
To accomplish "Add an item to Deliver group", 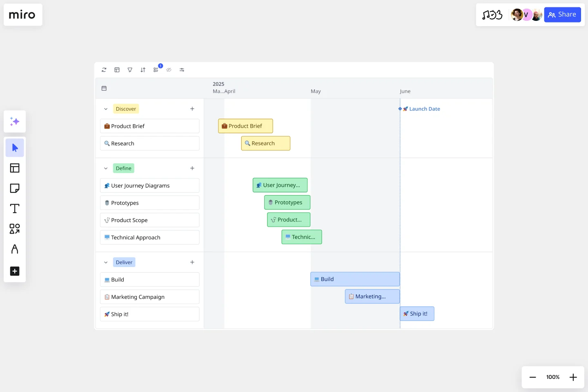I will point(192,262).
